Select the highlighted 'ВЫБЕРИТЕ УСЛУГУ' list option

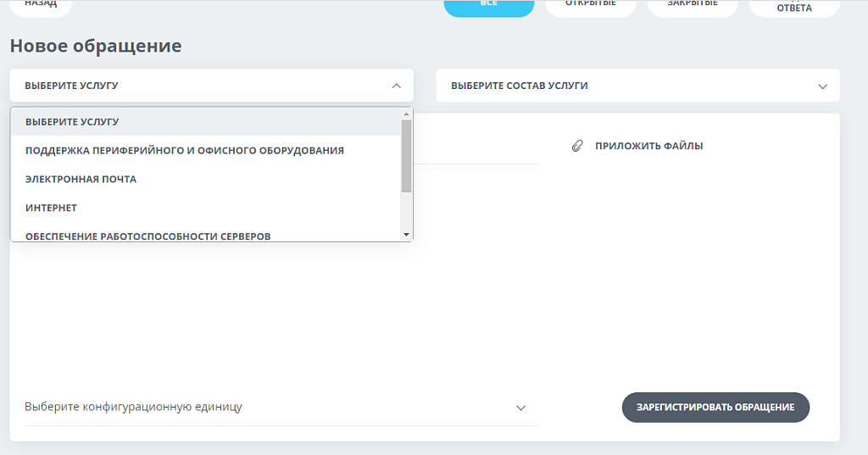point(72,121)
